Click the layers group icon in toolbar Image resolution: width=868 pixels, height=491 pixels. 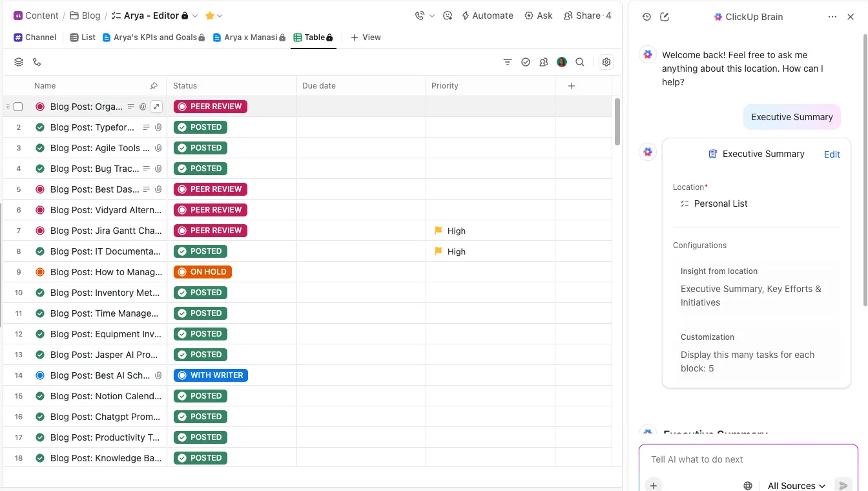pyautogui.click(x=19, y=62)
